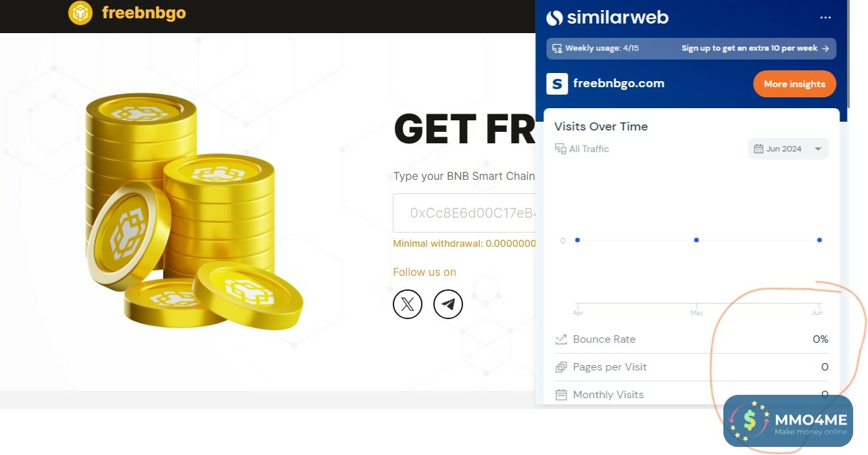Follow the Sign up for extra 10 link

coord(755,49)
